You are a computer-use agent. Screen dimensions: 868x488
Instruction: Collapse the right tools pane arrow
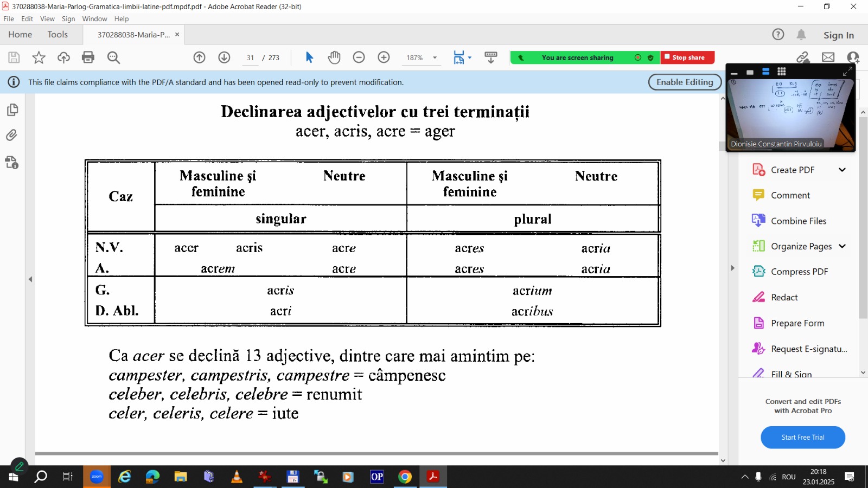(x=732, y=268)
